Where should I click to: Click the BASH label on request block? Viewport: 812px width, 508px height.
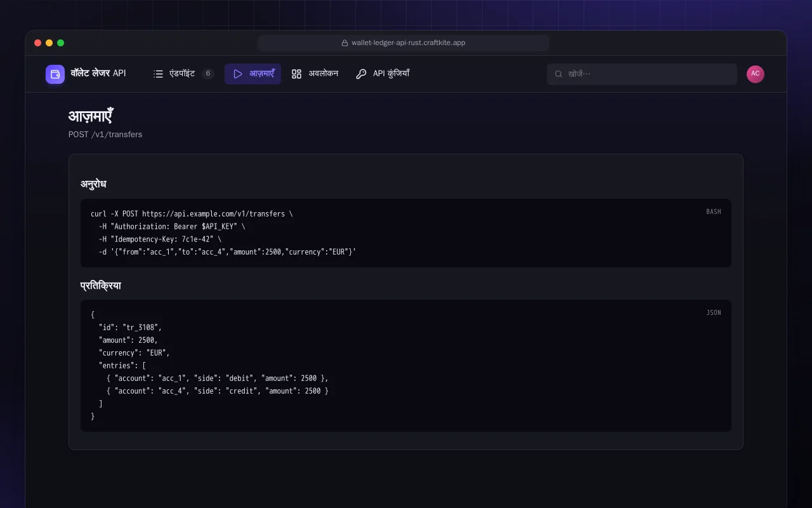[x=714, y=211]
